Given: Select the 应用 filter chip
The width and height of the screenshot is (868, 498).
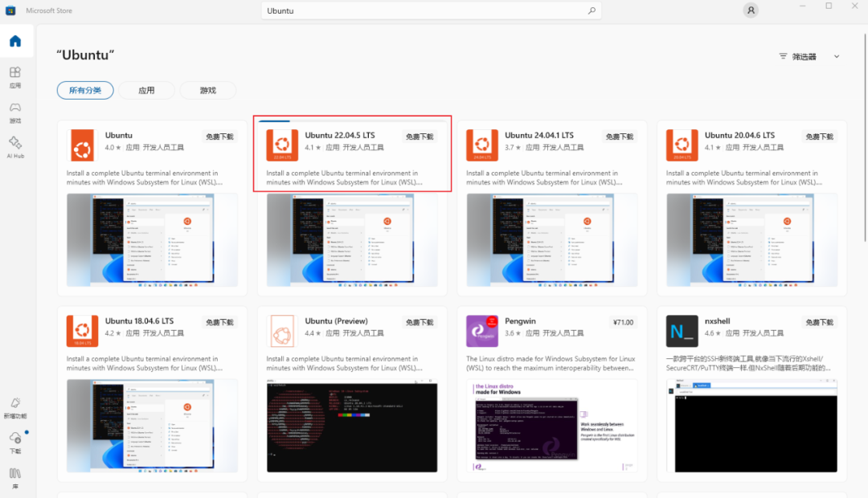Looking at the screenshot, I should [146, 90].
